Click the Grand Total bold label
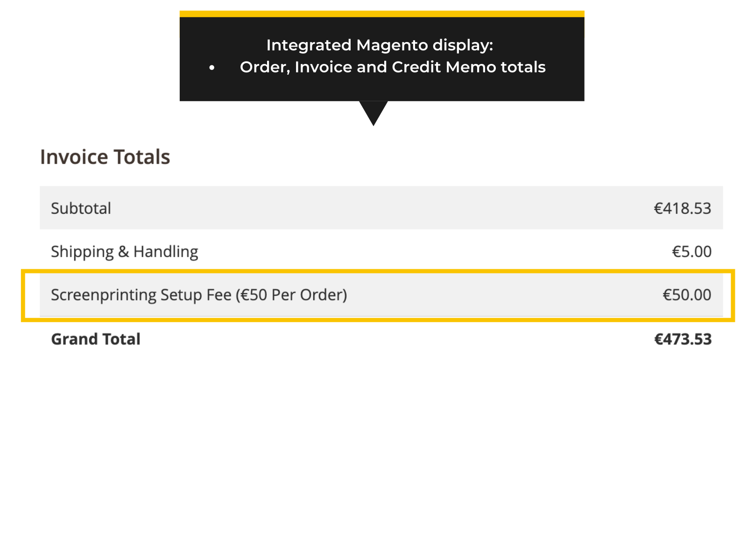The width and height of the screenshot is (747, 560). tap(95, 339)
